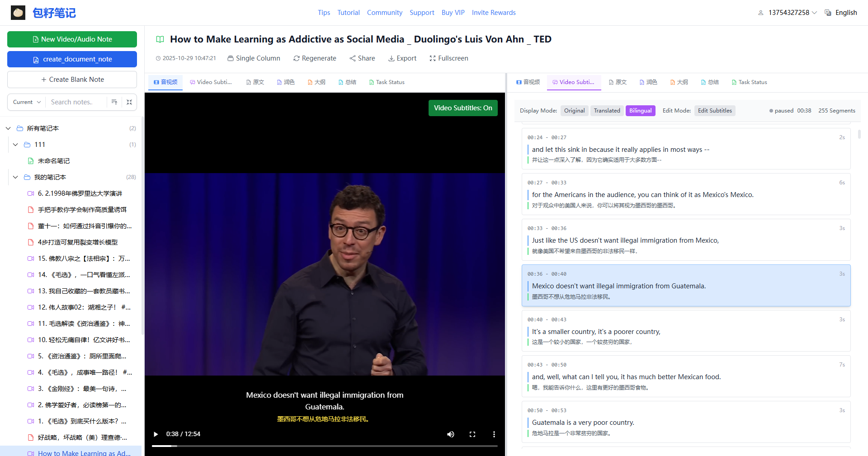Click the sort notes icon beside search
This screenshot has width=868, height=456.
(114, 102)
